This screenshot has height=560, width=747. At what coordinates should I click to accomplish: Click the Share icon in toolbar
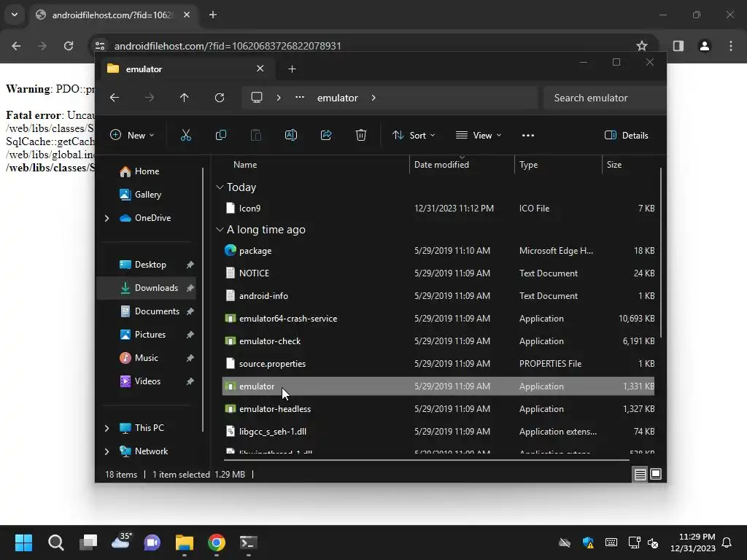coord(326,135)
